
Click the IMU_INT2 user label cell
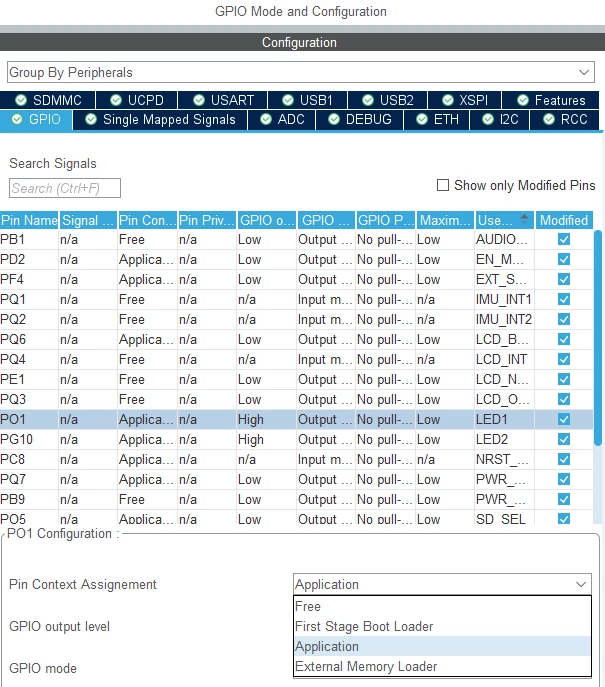(x=504, y=319)
